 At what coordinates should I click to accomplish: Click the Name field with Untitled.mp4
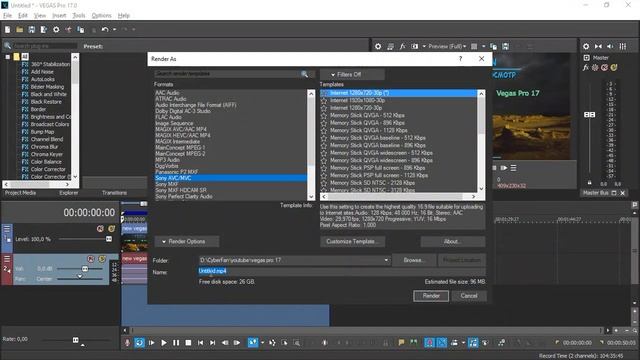tap(342, 271)
